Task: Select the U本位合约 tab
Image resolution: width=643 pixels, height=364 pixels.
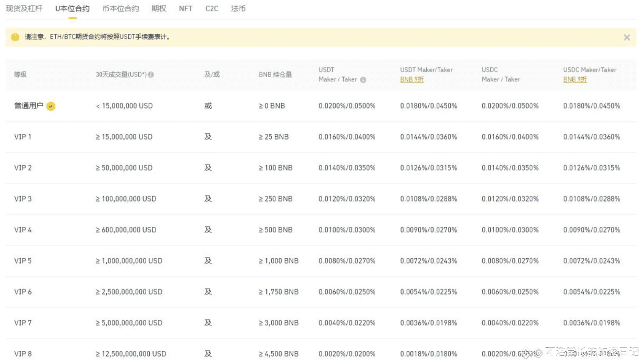Action: (72, 9)
